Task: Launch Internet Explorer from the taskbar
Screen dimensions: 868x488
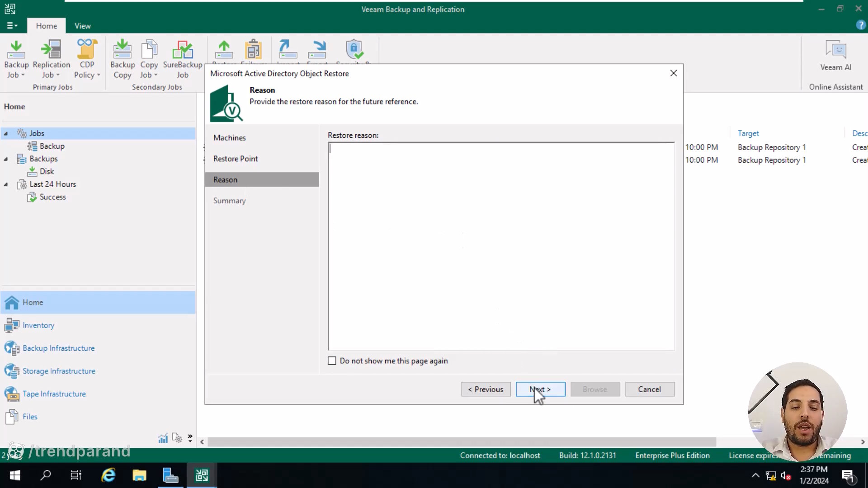Action: 108,475
